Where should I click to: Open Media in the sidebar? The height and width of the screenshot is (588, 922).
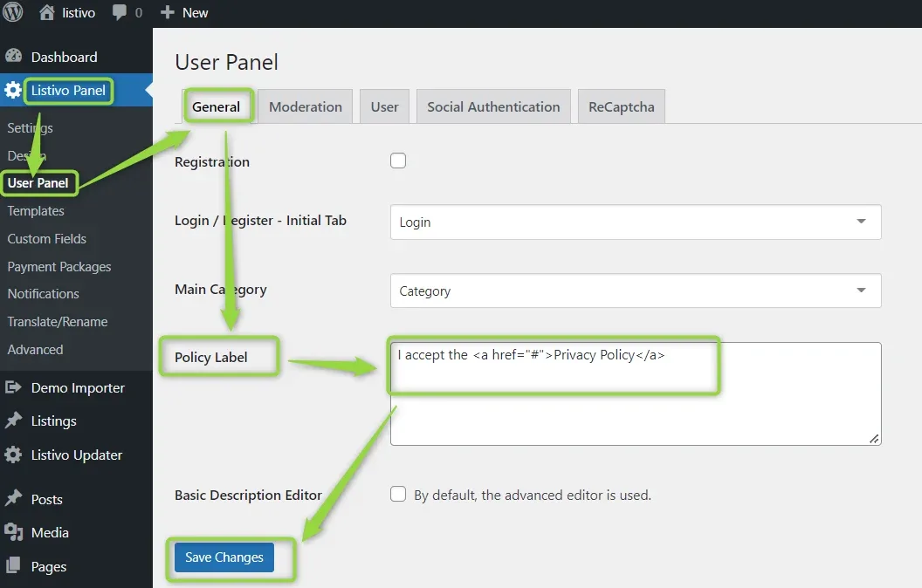coord(50,533)
